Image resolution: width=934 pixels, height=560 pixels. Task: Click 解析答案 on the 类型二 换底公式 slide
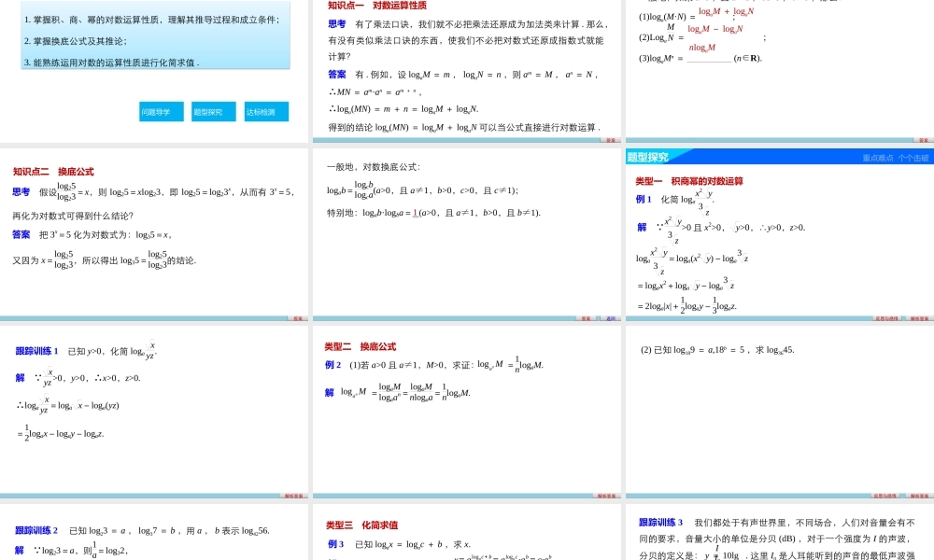tap(607, 495)
